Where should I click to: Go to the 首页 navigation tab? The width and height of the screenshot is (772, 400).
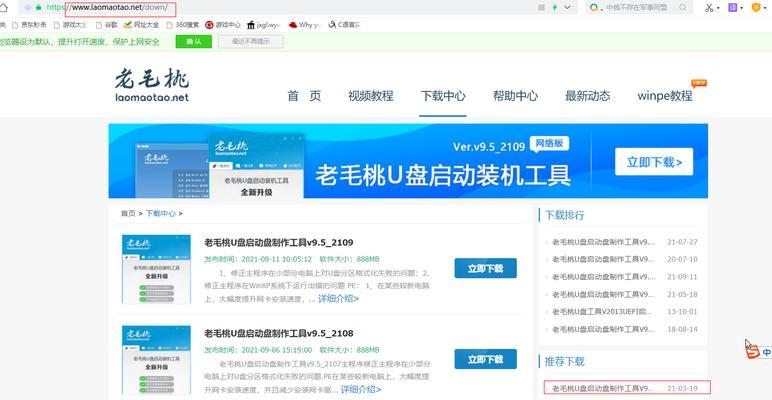tap(304, 96)
